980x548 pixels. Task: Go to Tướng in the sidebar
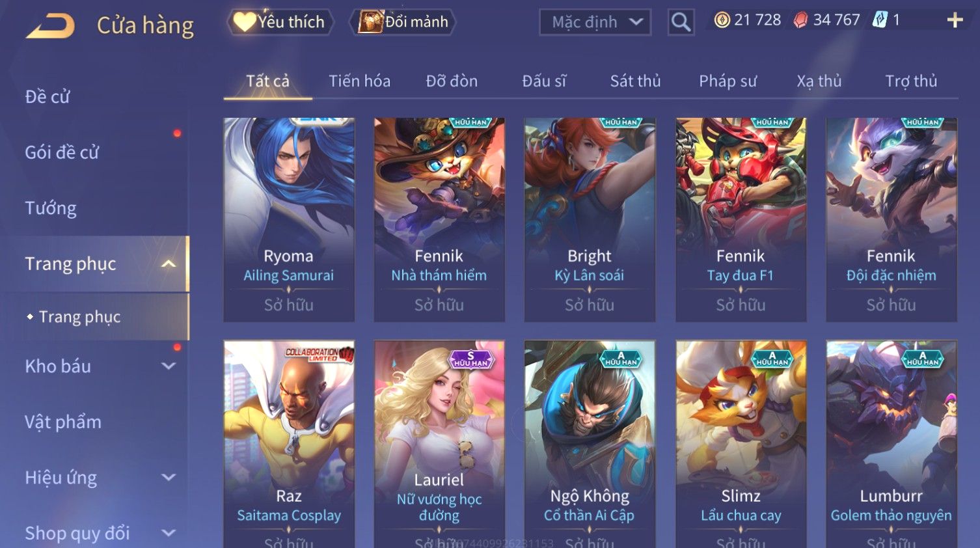(x=51, y=208)
